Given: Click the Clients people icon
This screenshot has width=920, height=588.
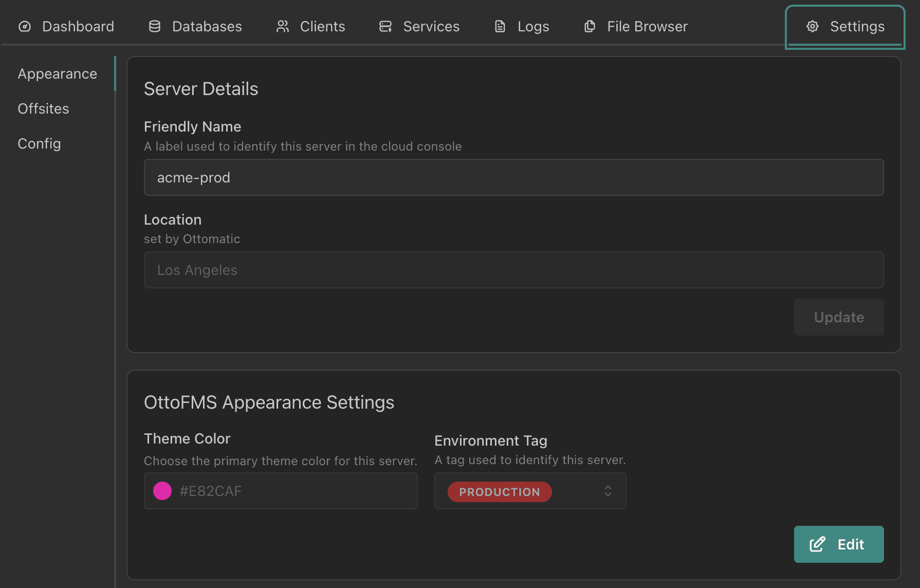Looking at the screenshot, I should [x=283, y=27].
